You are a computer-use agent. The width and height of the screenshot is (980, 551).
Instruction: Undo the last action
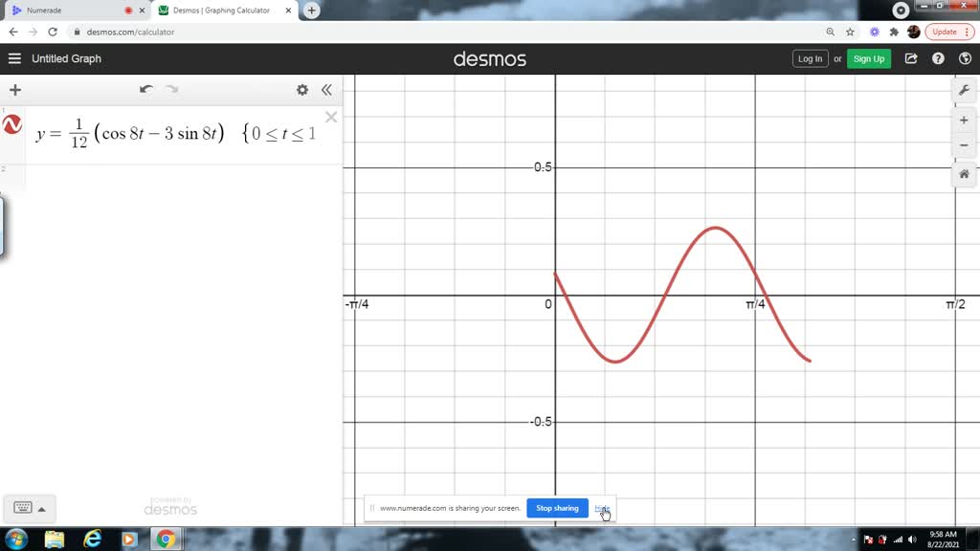145,89
